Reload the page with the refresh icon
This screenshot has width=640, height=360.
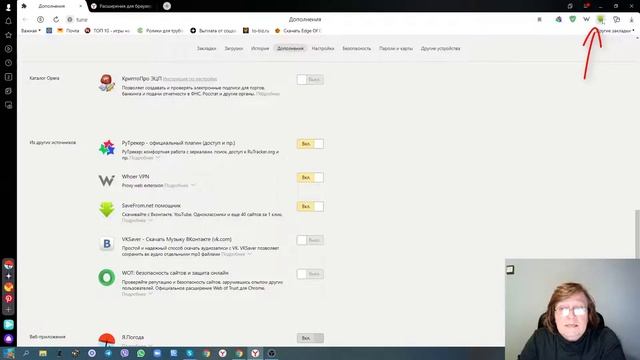tap(56, 19)
